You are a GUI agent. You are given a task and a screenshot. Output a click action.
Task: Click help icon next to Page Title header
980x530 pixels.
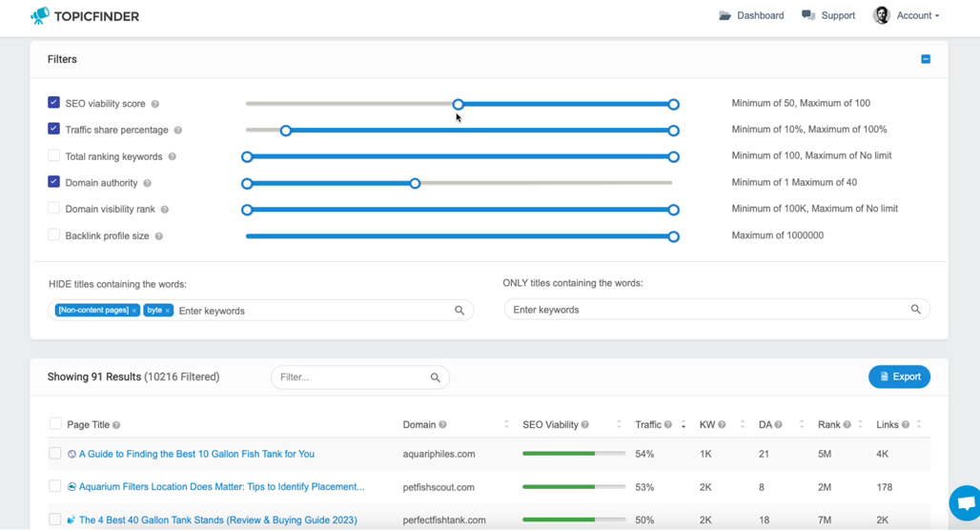tap(116, 425)
